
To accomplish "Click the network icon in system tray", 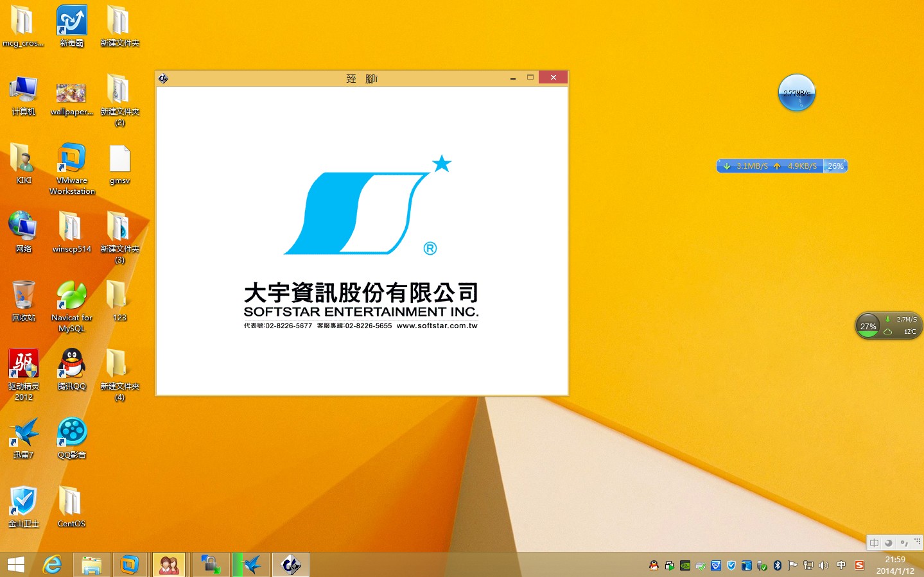I will coord(808,565).
